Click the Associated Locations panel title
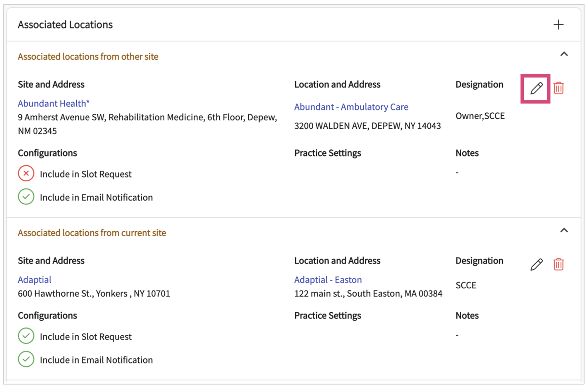This screenshot has width=588, height=388. (65, 25)
